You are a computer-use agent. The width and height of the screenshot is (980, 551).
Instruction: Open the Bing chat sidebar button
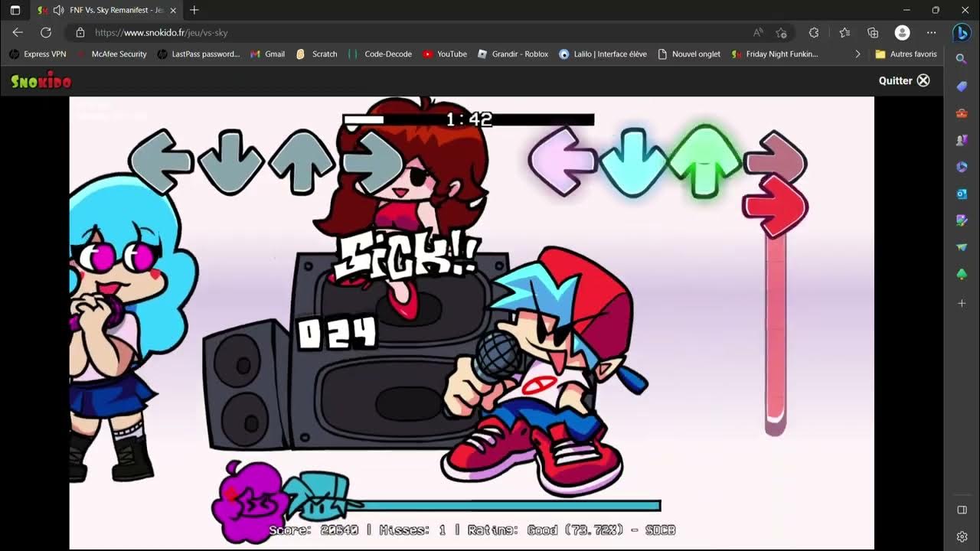click(x=962, y=32)
